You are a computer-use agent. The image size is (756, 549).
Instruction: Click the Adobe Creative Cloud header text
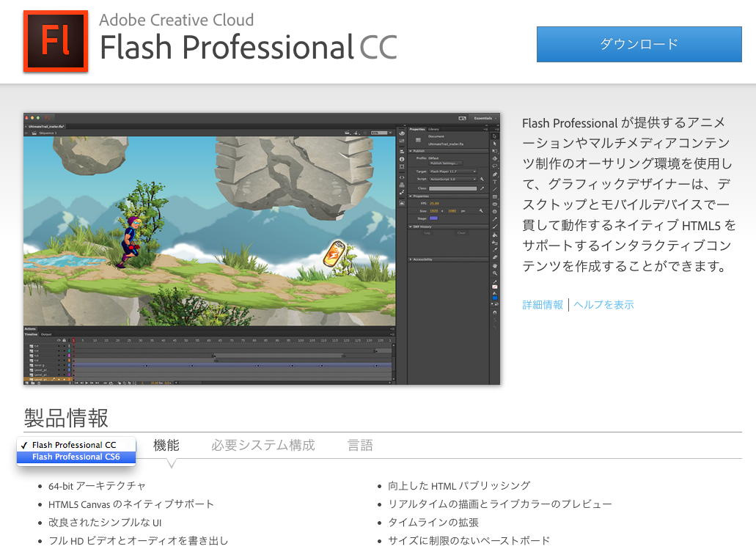pos(177,20)
